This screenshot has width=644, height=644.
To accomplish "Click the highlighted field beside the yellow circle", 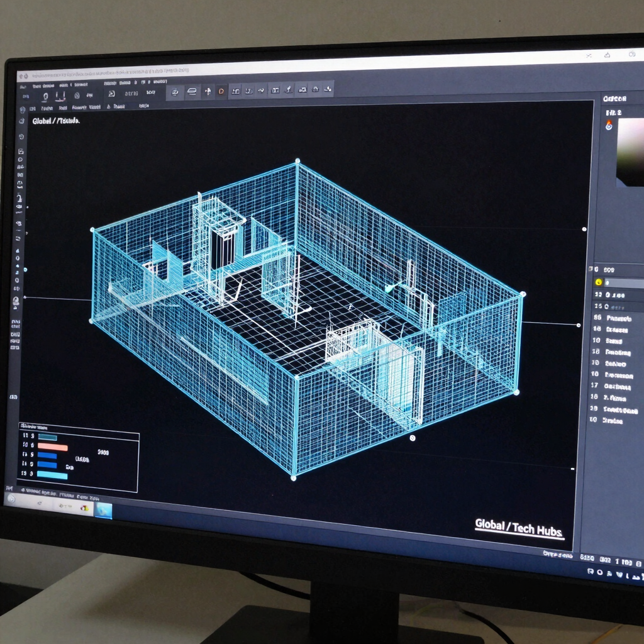I will (625, 283).
